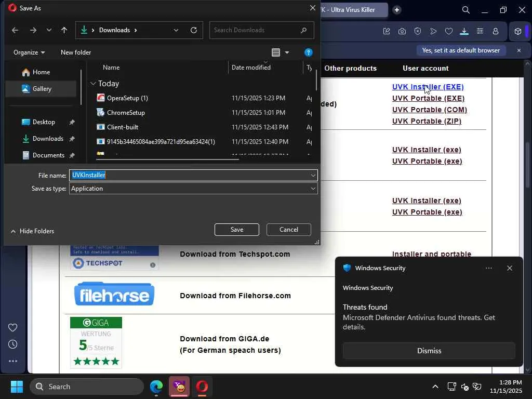
Task: Click the pin icon beside Downloads
Action: coord(72,139)
